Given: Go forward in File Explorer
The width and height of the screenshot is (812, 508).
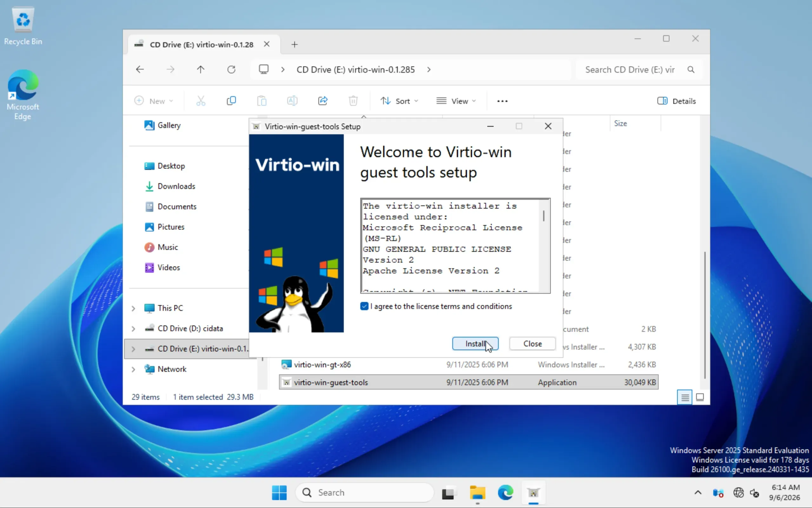Looking at the screenshot, I should (170, 70).
